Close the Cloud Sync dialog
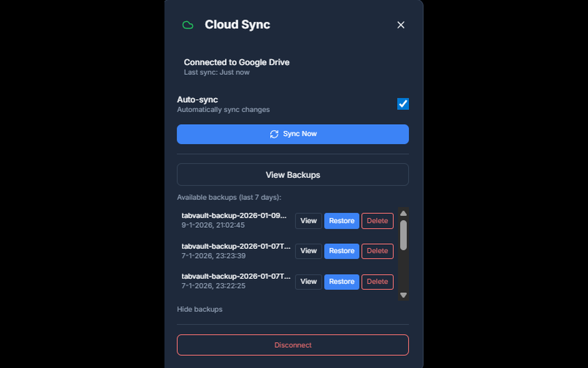The width and height of the screenshot is (588, 368). pos(401,25)
